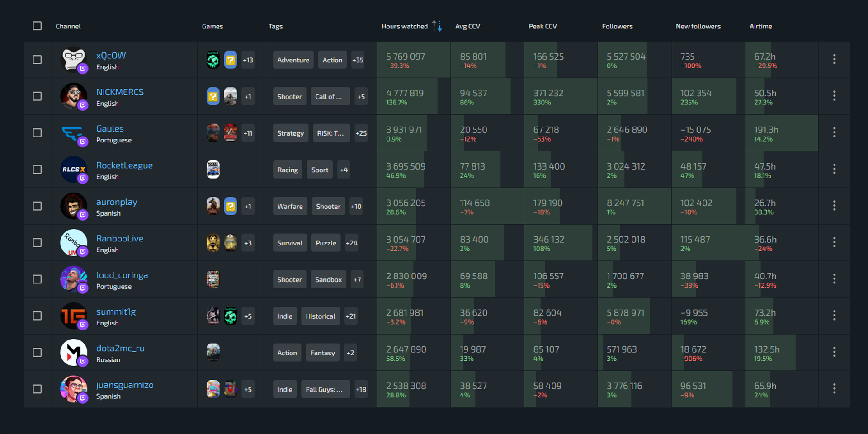868x434 pixels.
Task: Click the Gaules channel logo
Action: pyautogui.click(x=74, y=133)
